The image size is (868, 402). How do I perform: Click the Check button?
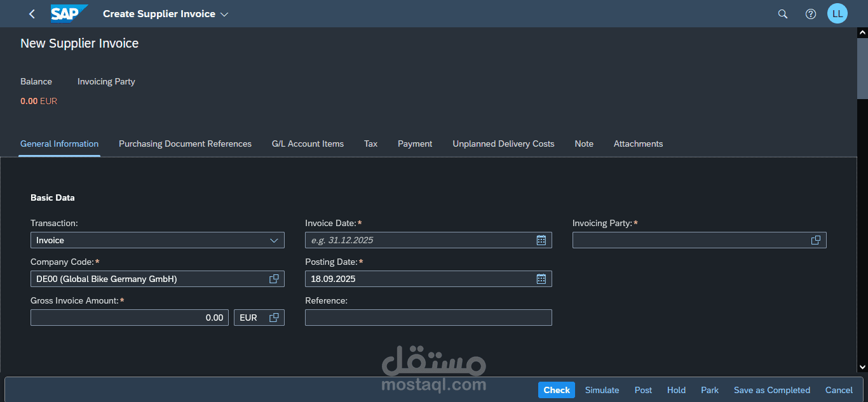click(x=557, y=390)
